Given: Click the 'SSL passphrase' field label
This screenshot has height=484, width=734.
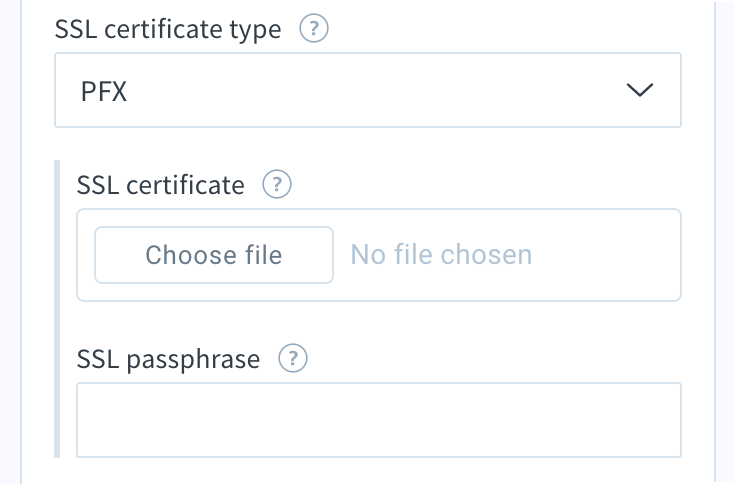Looking at the screenshot, I should (x=168, y=359).
